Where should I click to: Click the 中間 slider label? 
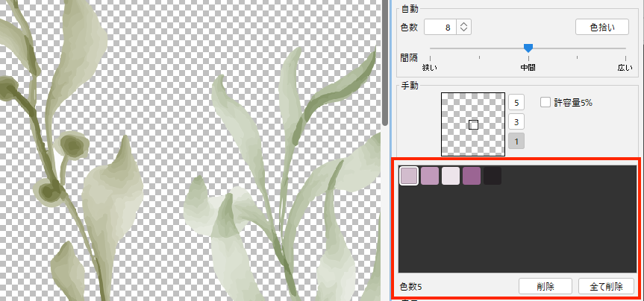[x=528, y=68]
